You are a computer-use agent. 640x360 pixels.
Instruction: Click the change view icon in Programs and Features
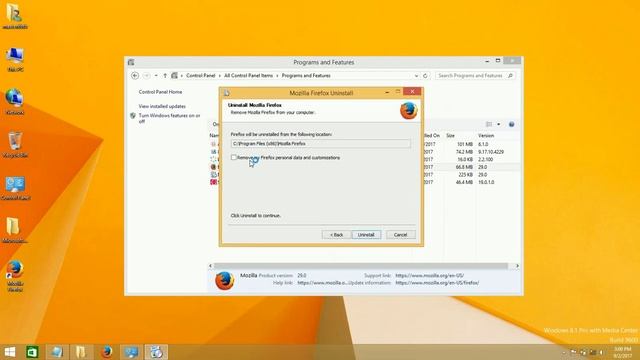tap(489, 124)
